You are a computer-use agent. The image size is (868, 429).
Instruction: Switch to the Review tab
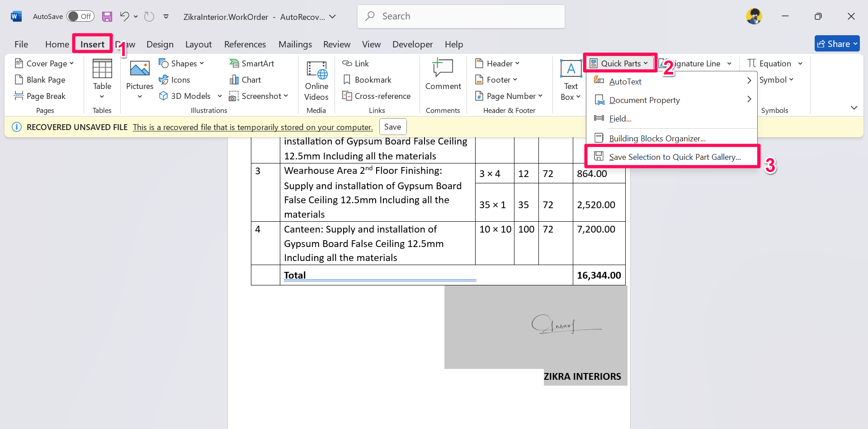pos(337,44)
